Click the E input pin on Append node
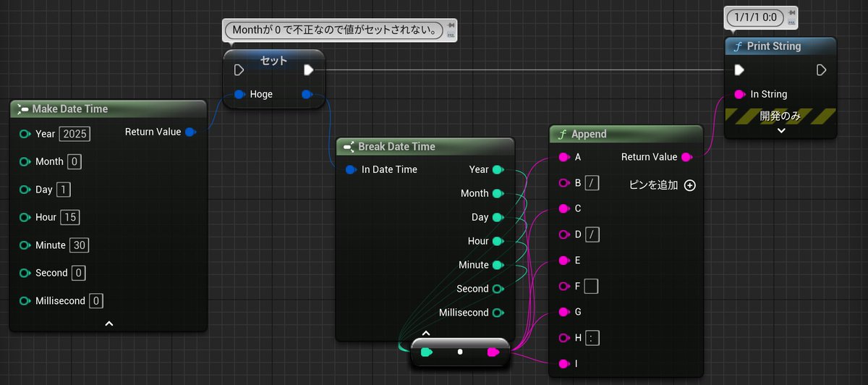This screenshot has width=868, height=385. [x=564, y=260]
